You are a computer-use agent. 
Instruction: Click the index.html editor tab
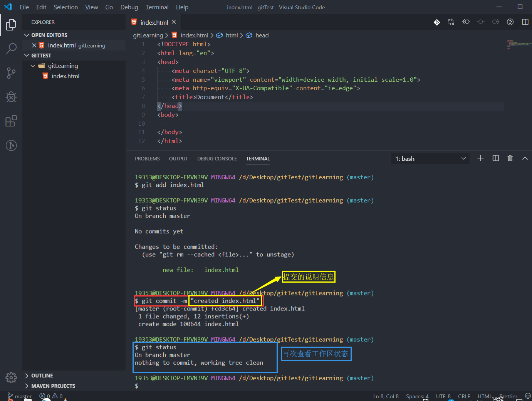154,22
